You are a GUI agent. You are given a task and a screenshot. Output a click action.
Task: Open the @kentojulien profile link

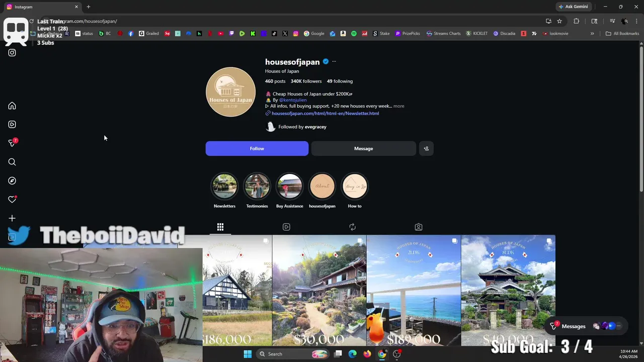click(293, 100)
